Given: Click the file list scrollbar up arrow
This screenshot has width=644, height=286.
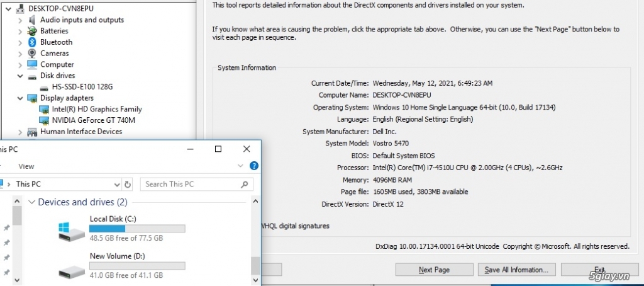Looking at the screenshot, I should coord(255,202).
